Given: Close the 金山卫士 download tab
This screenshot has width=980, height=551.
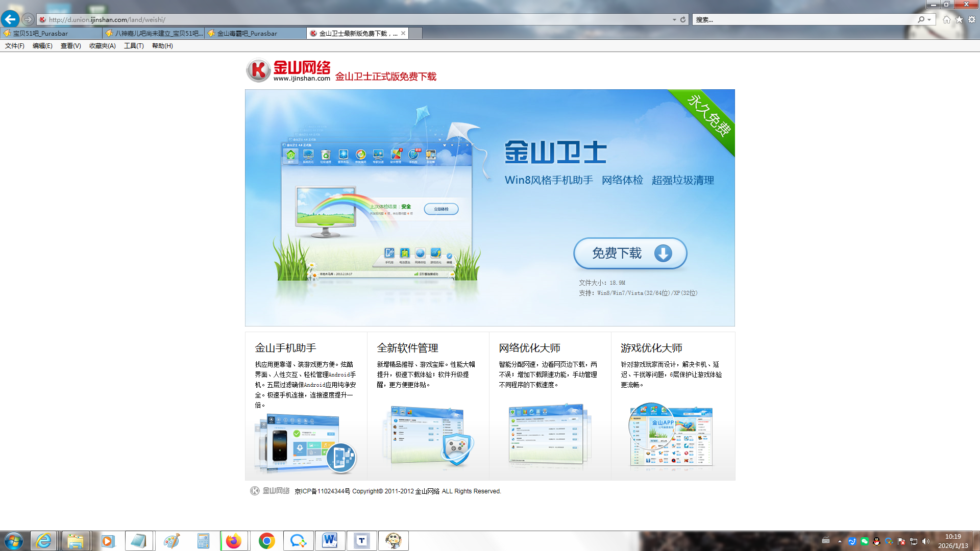Looking at the screenshot, I should 403,33.
